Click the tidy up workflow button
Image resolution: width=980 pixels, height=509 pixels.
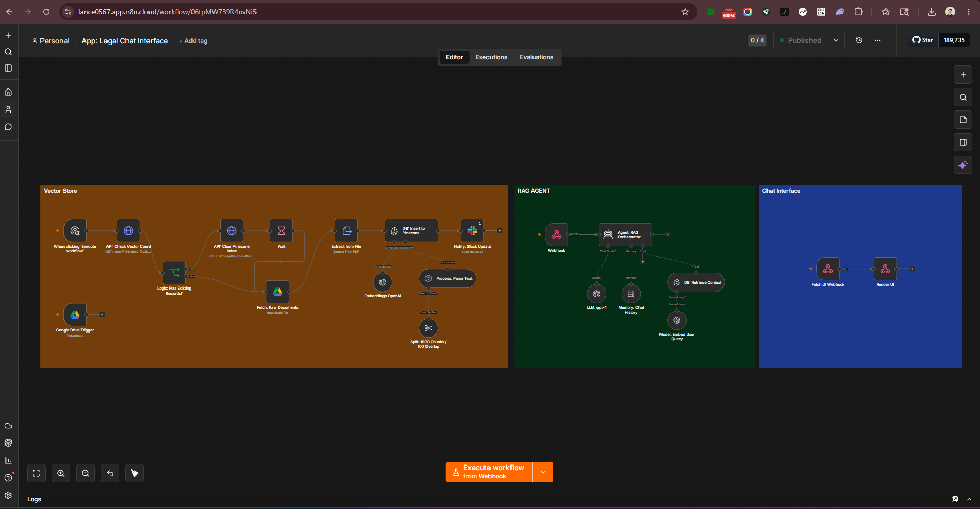pyautogui.click(x=135, y=473)
